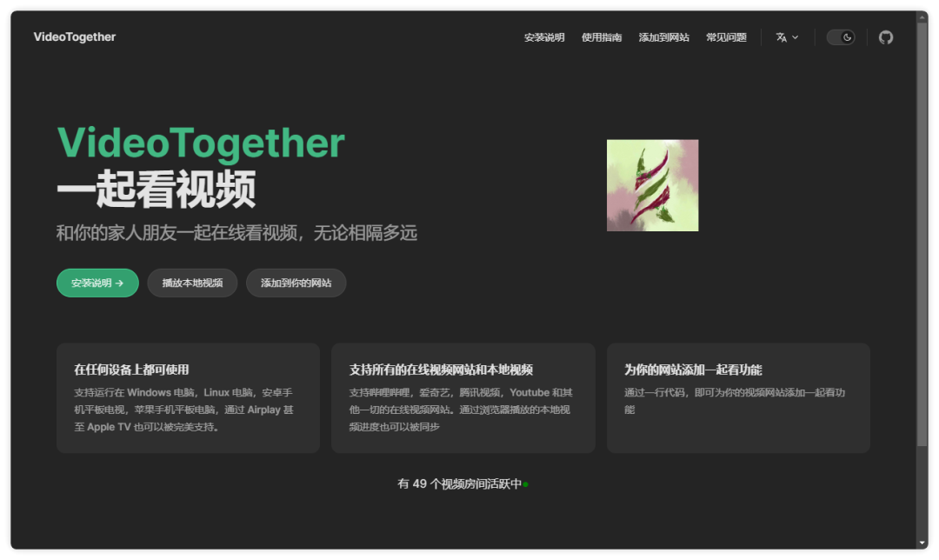Click the scrollbar down arrow
The height and width of the screenshot is (560, 939).
click(922, 543)
